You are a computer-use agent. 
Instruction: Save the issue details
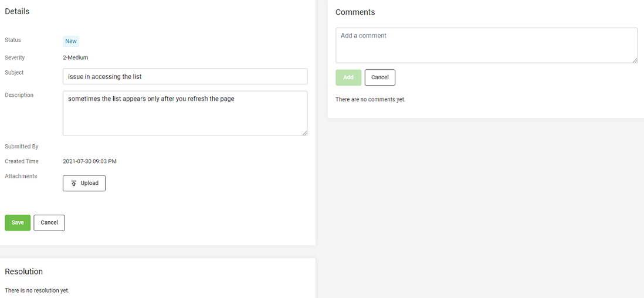[18, 222]
